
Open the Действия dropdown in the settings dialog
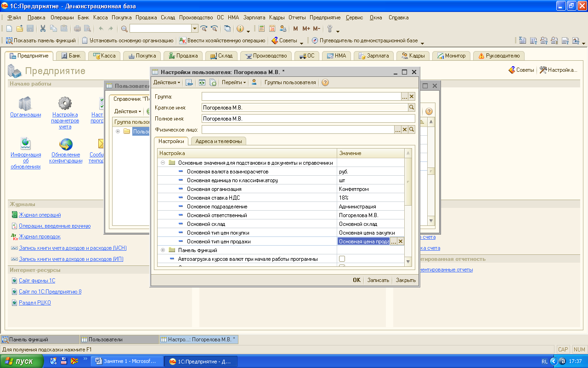click(166, 82)
